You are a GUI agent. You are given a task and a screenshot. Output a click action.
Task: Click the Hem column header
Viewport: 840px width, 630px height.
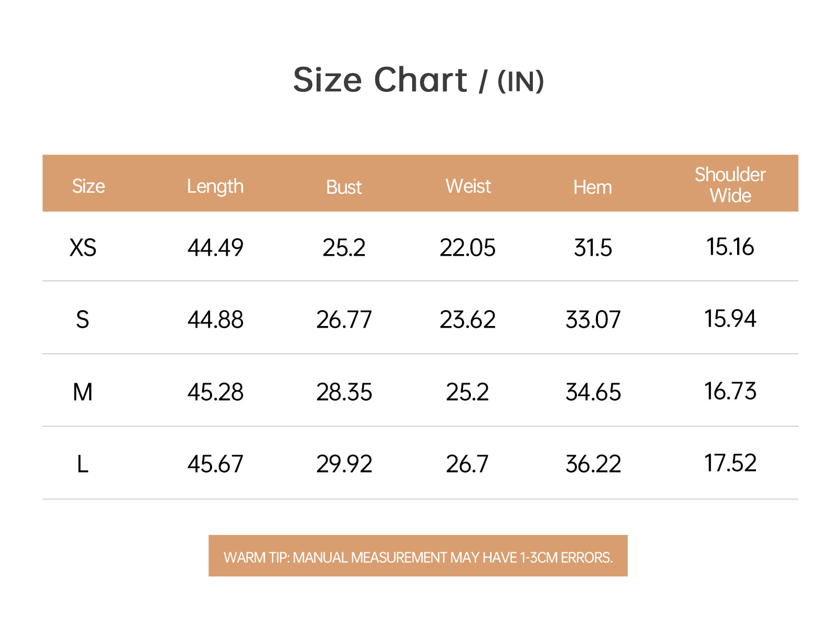pos(592,187)
